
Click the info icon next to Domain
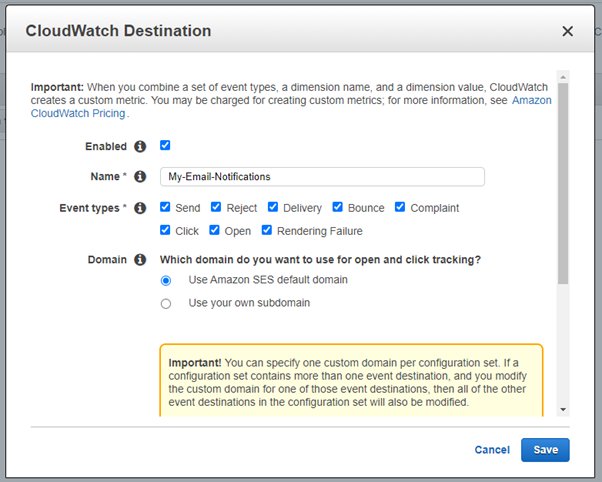(140, 260)
